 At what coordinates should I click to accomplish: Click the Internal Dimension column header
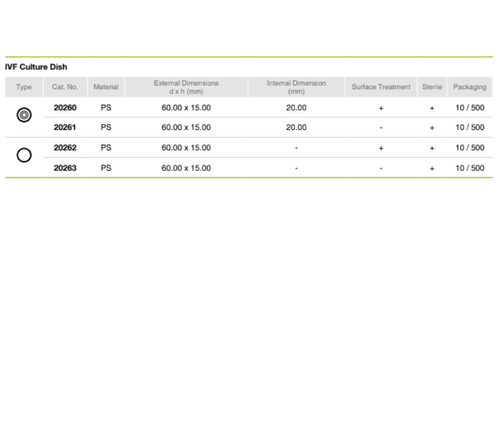296,87
